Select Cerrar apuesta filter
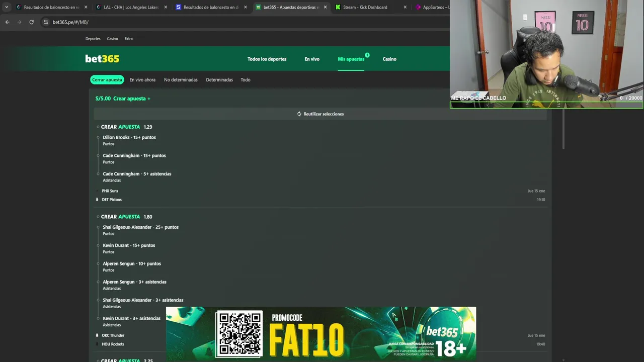 107,80
